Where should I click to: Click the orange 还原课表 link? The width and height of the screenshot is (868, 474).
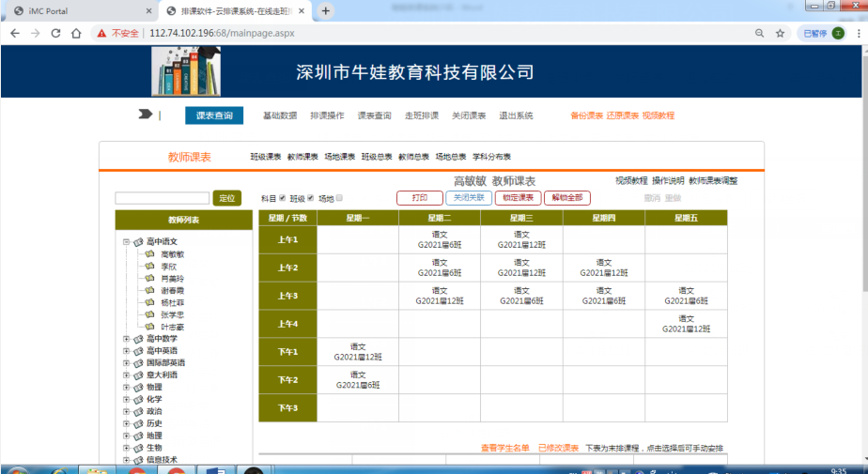click(622, 115)
